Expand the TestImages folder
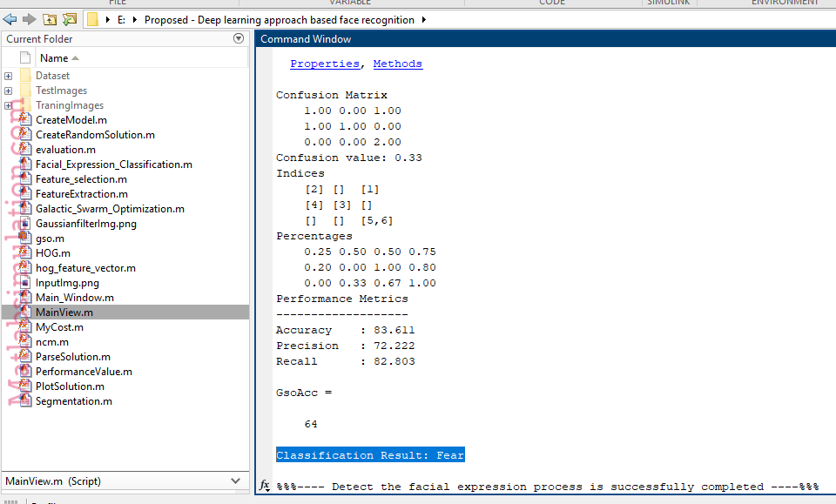The image size is (836, 504). (8, 91)
